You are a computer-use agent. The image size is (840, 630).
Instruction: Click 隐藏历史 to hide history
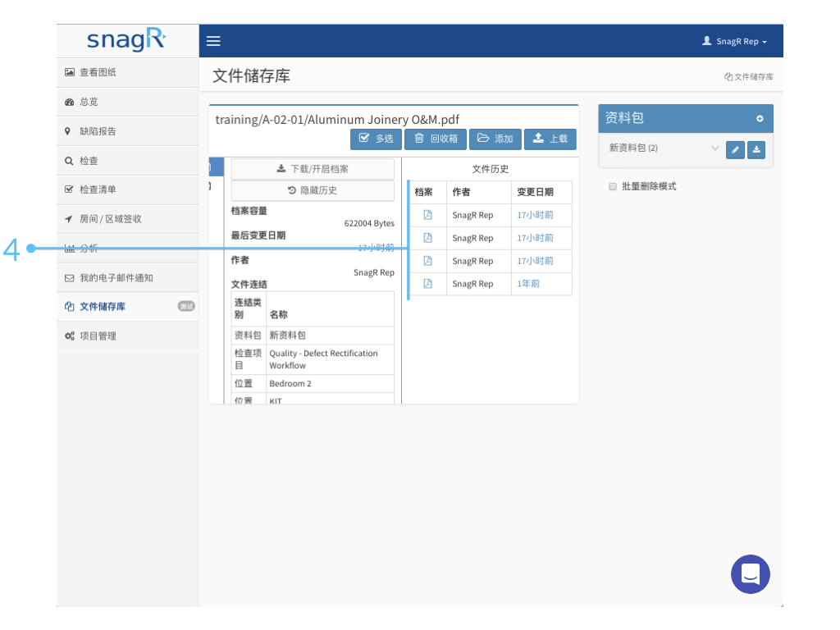(x=313, y=190)
